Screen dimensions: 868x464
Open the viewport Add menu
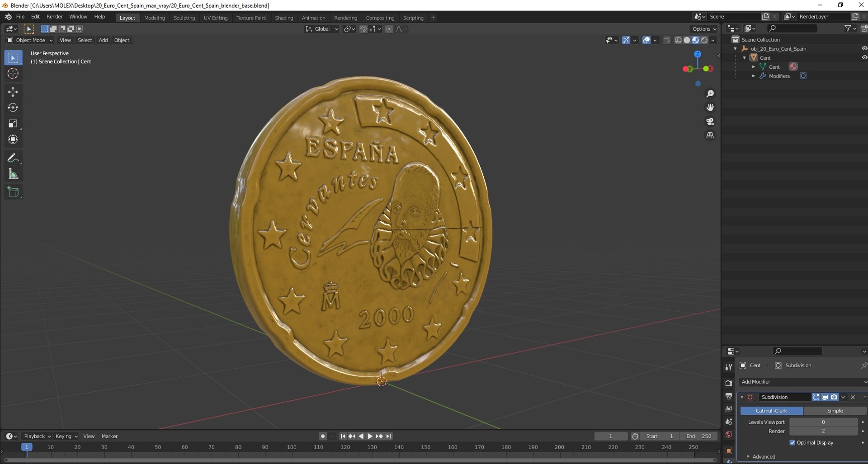coord(103,40)
